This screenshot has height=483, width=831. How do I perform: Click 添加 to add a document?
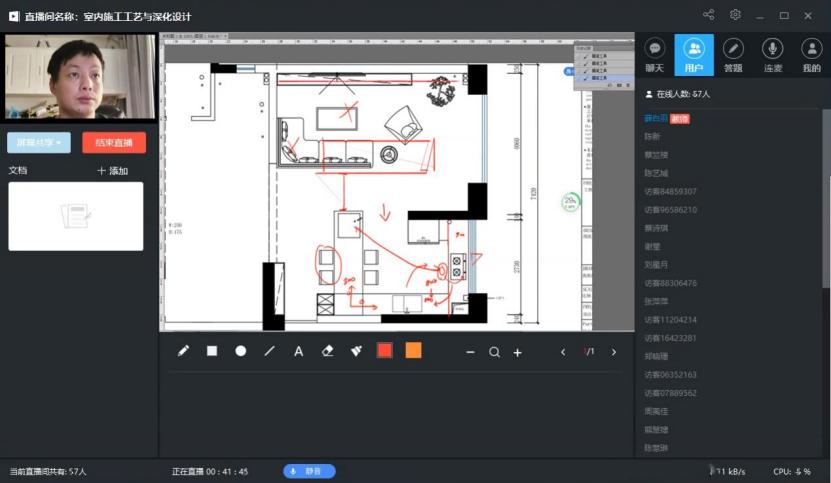pyautogui.click(x=113, y=171)
